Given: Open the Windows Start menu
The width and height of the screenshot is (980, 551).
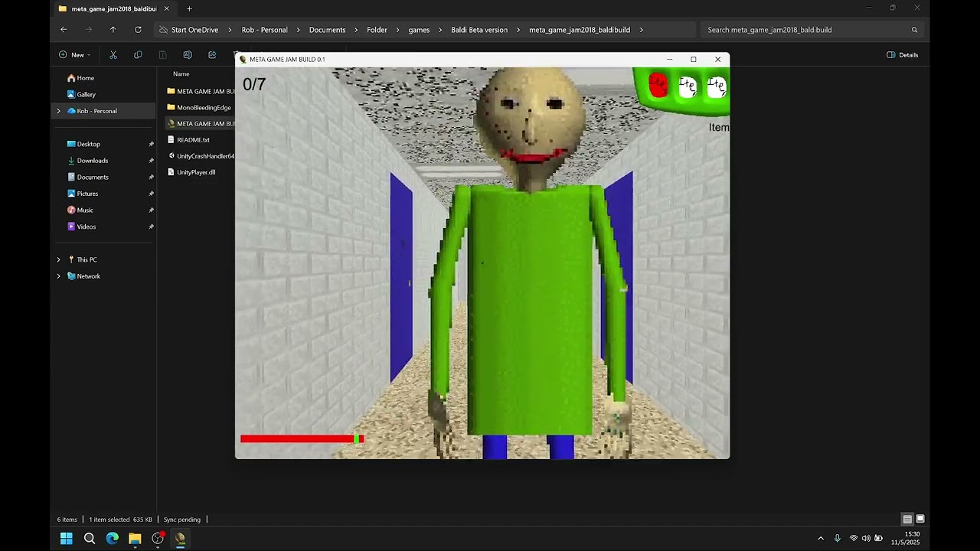Looking at the screenshot, I should [x=67, y=538].
